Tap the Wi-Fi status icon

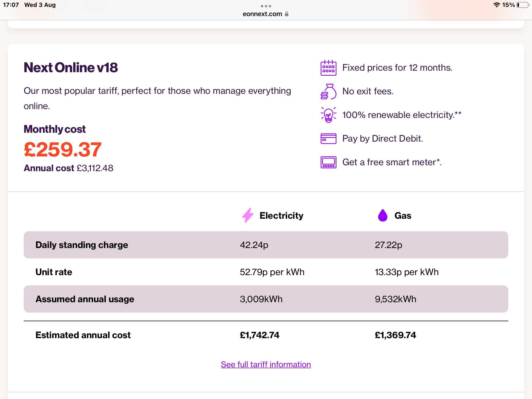[x=497, y=5]
